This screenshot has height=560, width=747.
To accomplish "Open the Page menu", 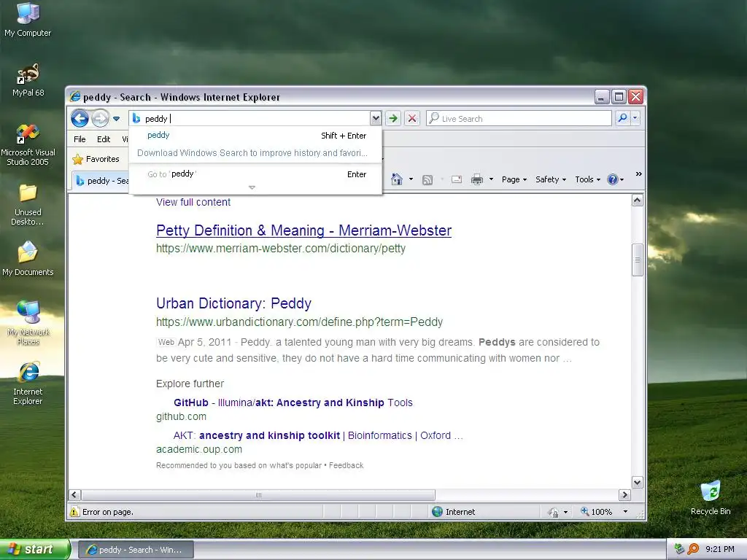I will point(514,179).
